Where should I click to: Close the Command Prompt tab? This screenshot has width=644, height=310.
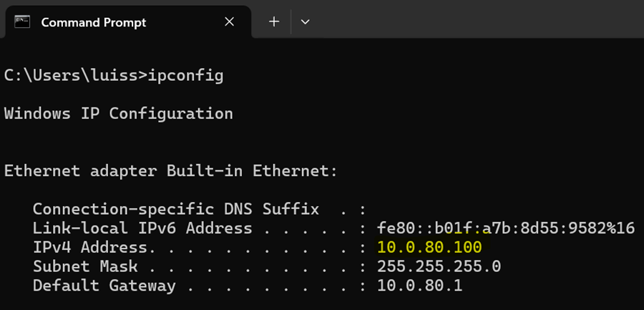click(229, 21)
